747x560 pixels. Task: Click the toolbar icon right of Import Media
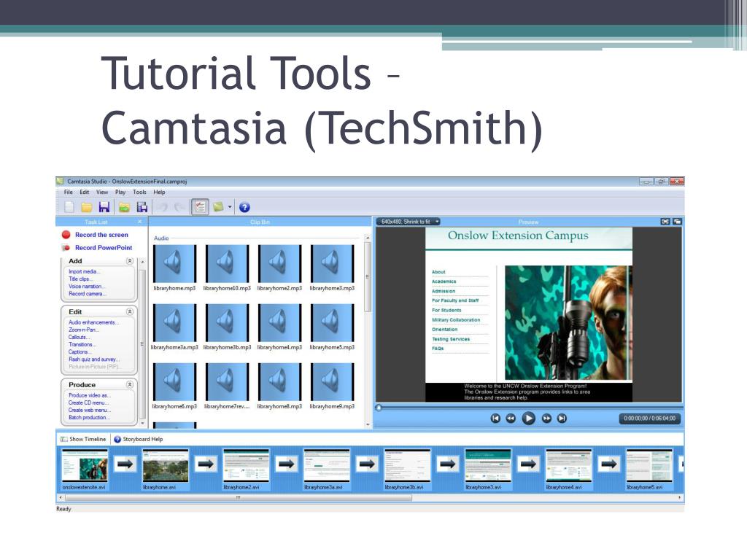[x=142, y=206]
